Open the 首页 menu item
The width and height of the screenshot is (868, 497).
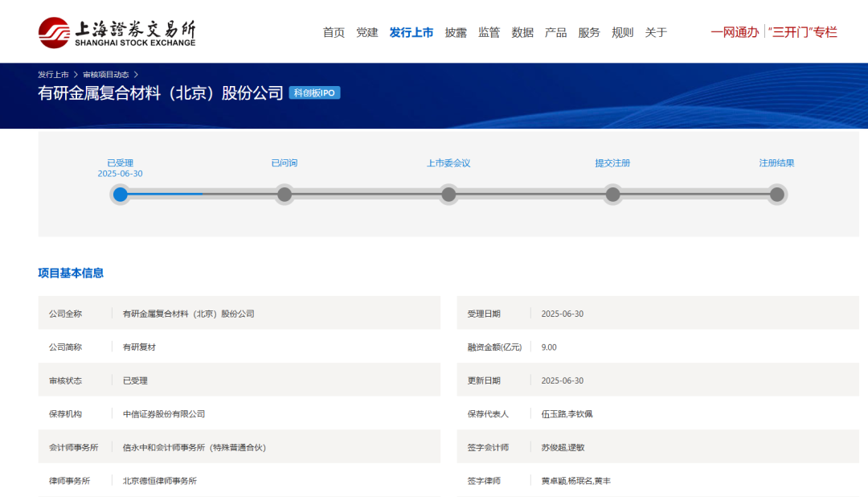coord(334,33)
